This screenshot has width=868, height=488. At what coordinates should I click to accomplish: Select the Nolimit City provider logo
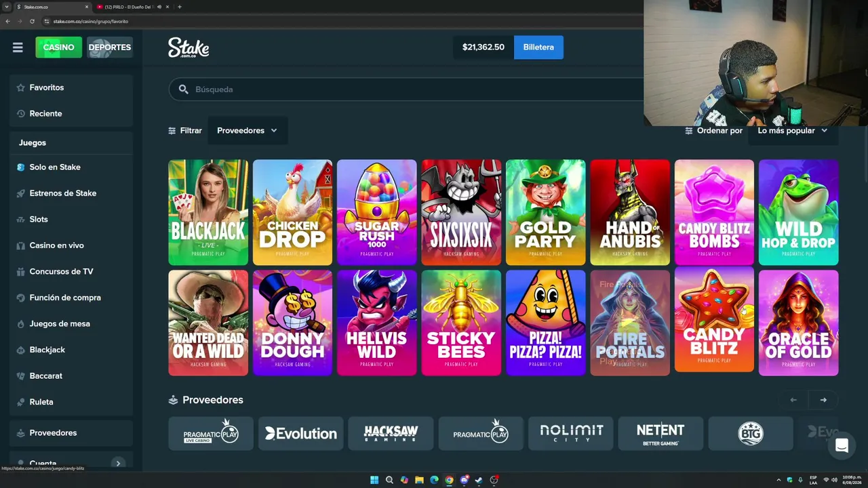(x=571, y=433)
